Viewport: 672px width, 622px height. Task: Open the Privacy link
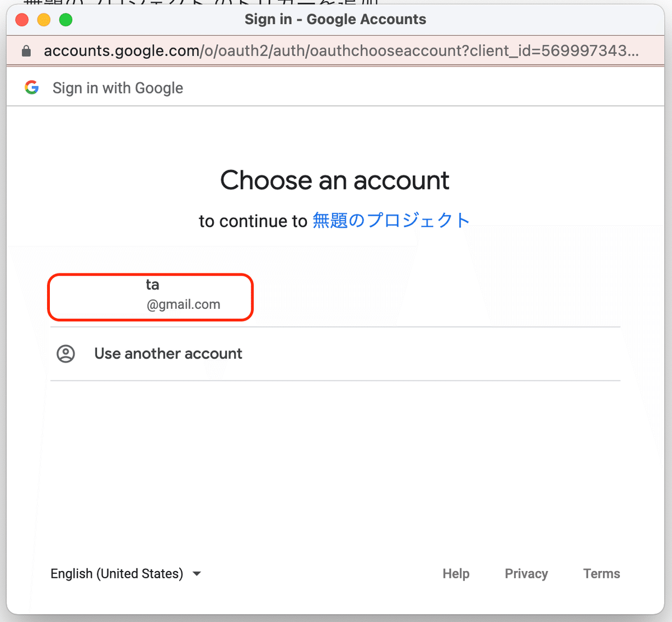pyautogui.click(x=526, y=574)
